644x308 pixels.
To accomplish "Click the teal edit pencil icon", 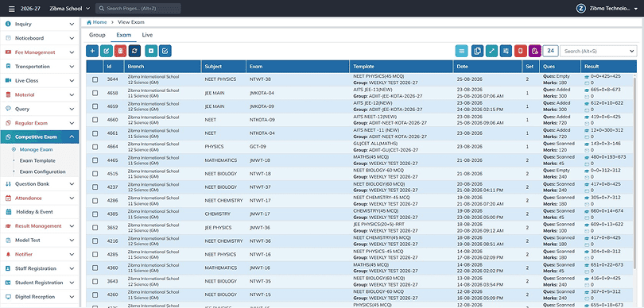I will coord(107,51).
